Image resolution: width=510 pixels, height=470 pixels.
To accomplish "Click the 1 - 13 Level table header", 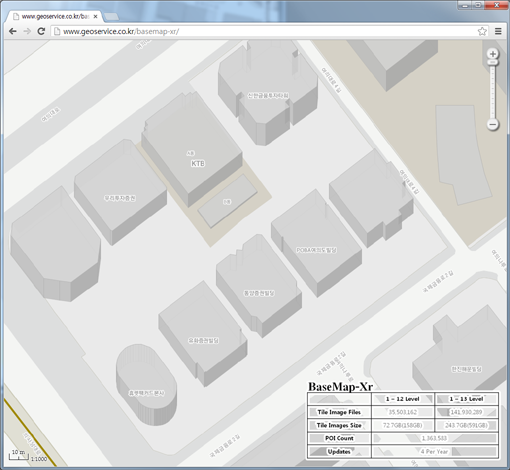I will click(466, 399).
